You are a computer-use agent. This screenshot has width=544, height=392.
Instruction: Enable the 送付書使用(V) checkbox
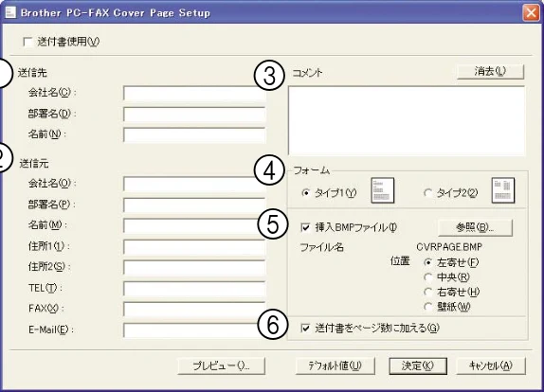coord(27,42)
